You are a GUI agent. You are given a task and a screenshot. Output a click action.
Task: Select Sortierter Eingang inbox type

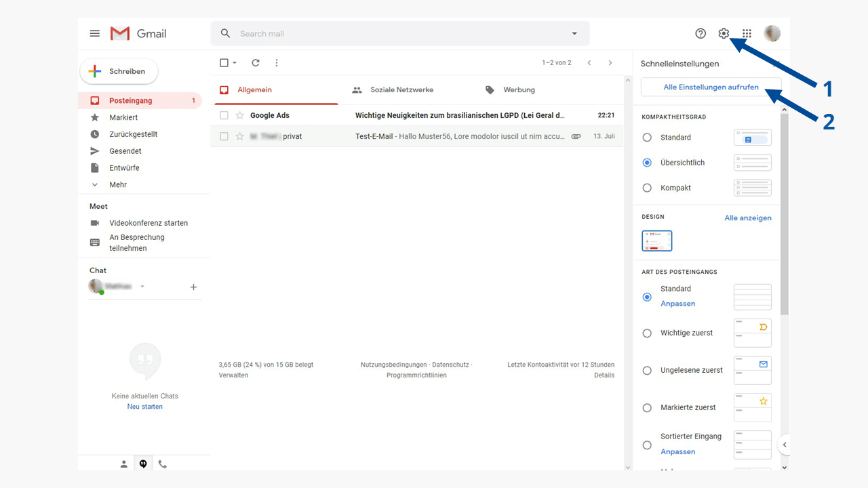[647, 445]
